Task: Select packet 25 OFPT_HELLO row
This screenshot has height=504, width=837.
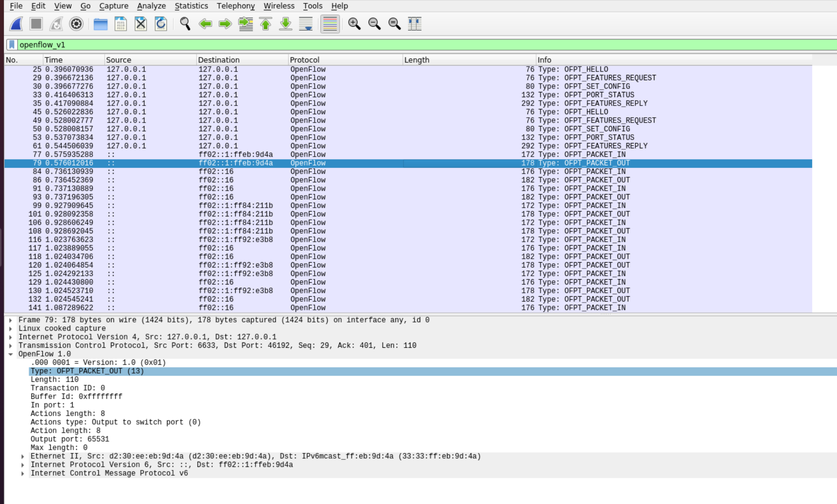Action: 408,70
